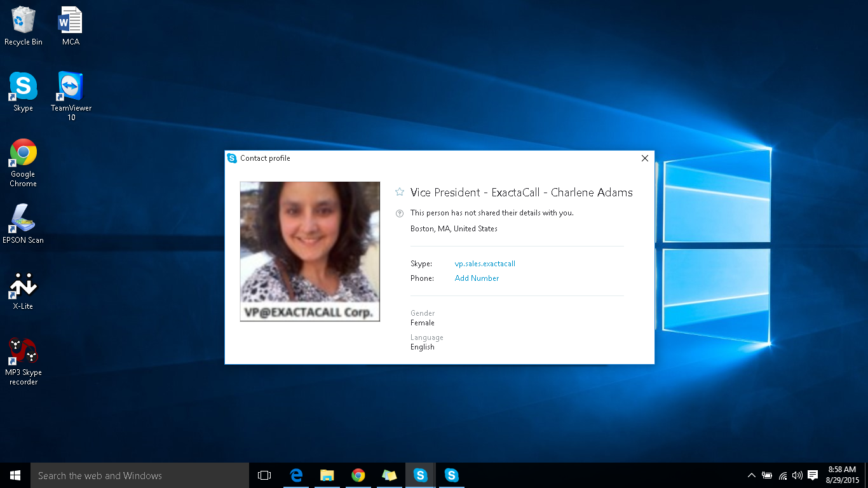This screenshot has height=488, width=868.
Task: Click the 'Search the web and Windows' box
Action: [x=140, y=475]
